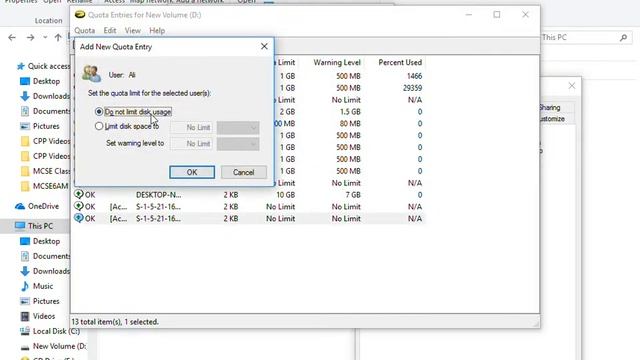The image size is (640, 360).
Task: Click the Search This PC box
Action: 586,38
